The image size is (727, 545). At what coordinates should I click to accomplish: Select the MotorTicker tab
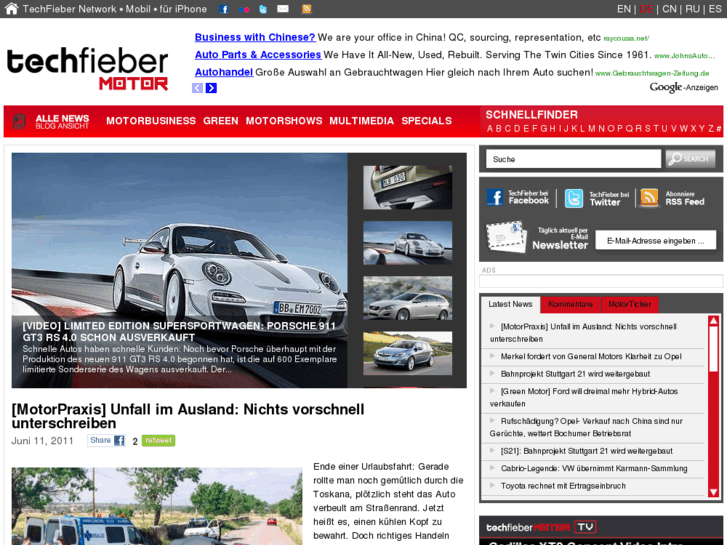pos(630,304)
